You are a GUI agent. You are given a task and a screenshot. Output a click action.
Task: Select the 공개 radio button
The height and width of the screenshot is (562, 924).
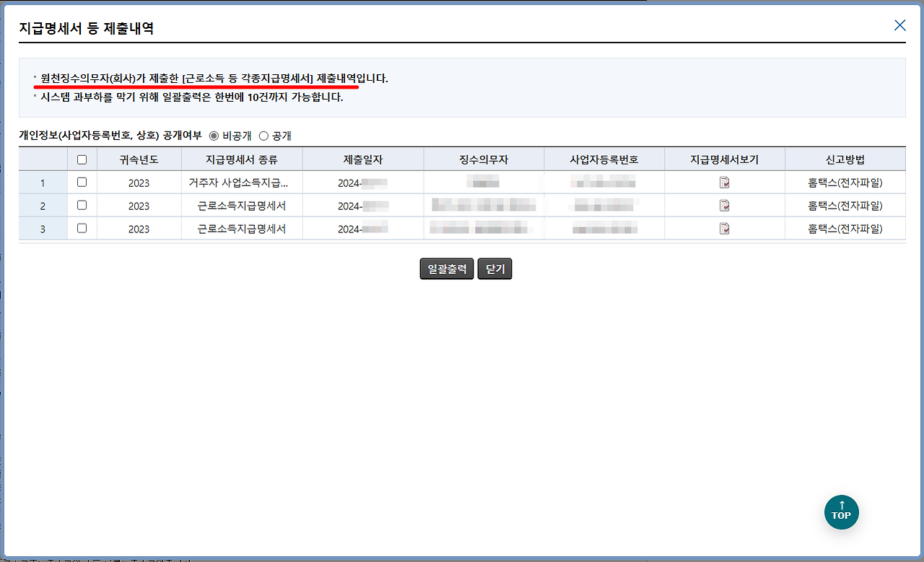pyautogui.click(x=263, y=135)
